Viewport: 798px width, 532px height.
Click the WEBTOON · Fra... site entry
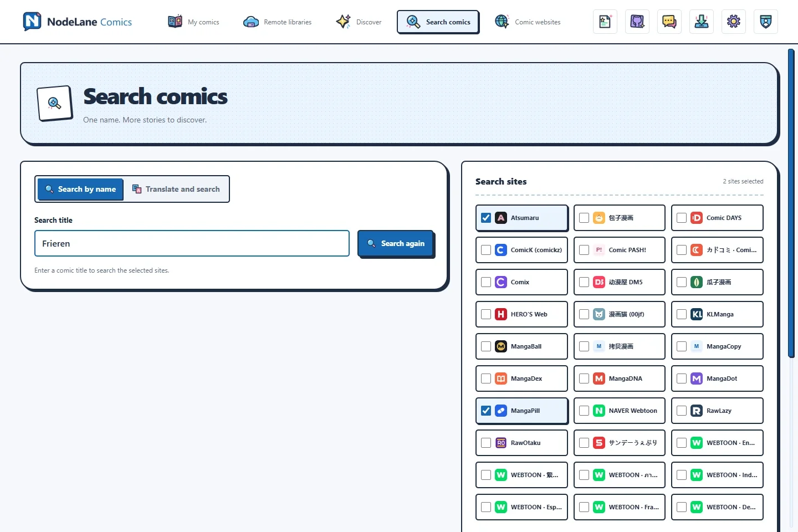[x=620, y=507]
